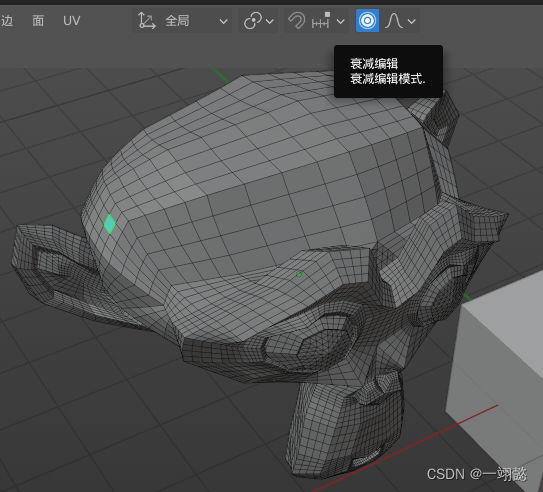
Task: Toggle the snap magnet icon
Action: point(296,21)
